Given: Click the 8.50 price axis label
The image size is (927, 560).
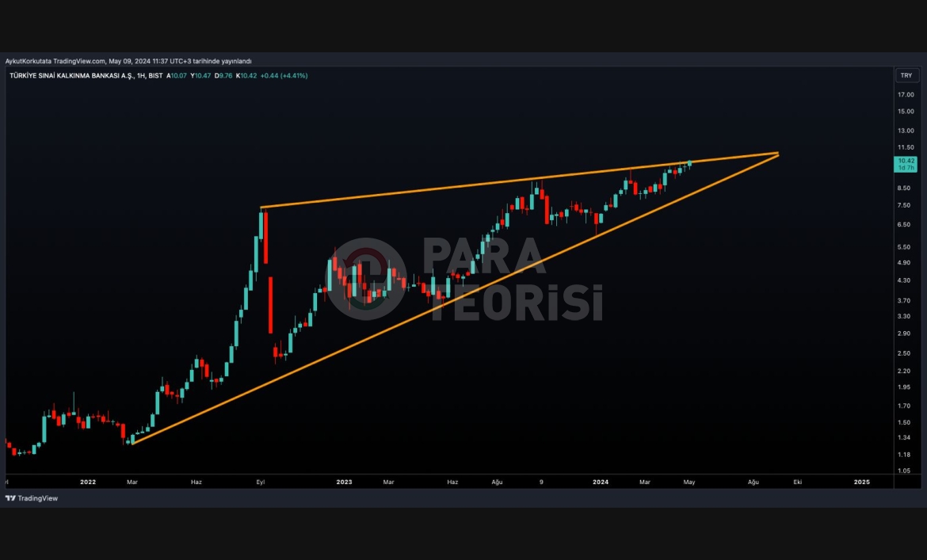Looking at the screenshot, I should coord(904,188).
